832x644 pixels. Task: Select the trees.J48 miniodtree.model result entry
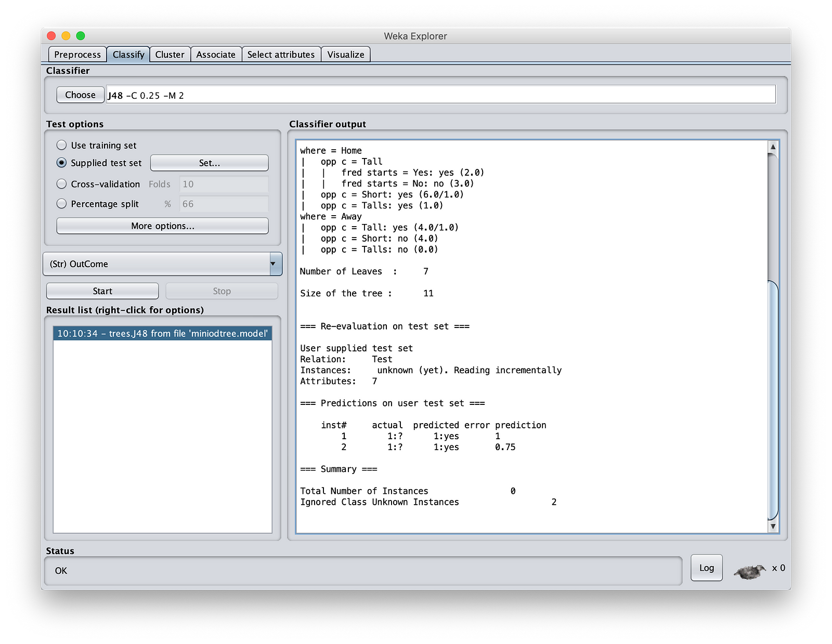pyautogui.click(x=162, y=333)
